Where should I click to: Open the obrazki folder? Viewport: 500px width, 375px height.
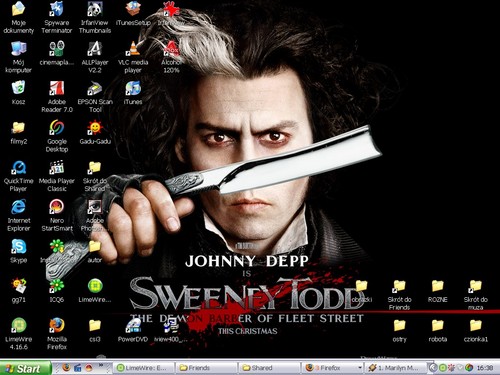pos(361,290)
